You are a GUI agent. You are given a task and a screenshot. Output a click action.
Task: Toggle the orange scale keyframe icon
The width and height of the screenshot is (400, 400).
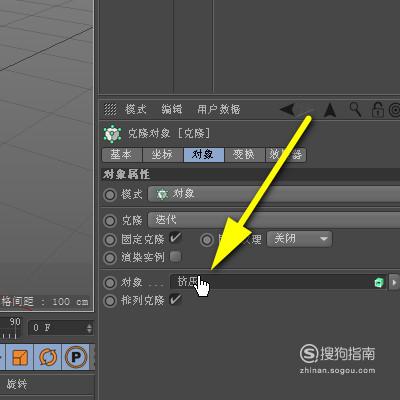click(x=20, y=357)
